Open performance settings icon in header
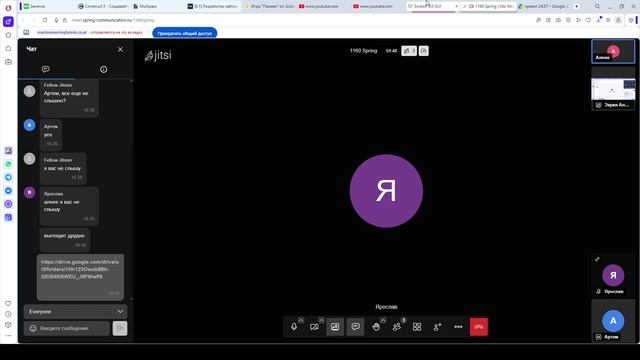640x360 pixels. [x=424, y=51]
